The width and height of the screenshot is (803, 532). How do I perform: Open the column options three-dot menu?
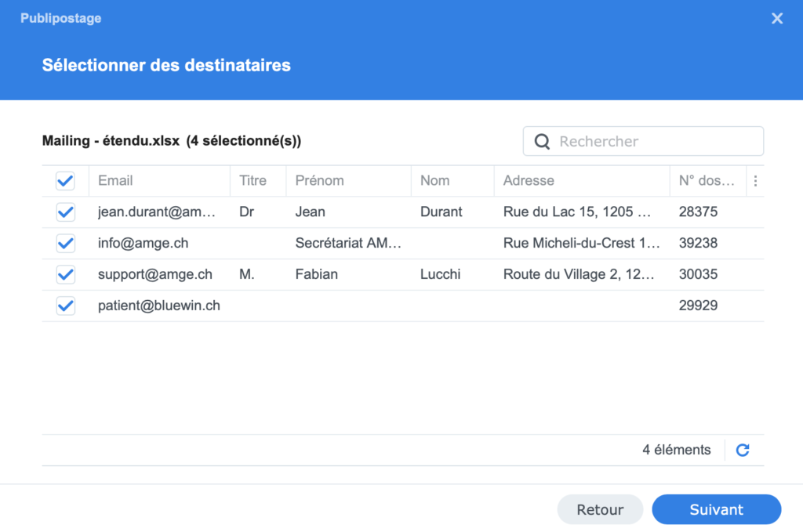[755, 180]
